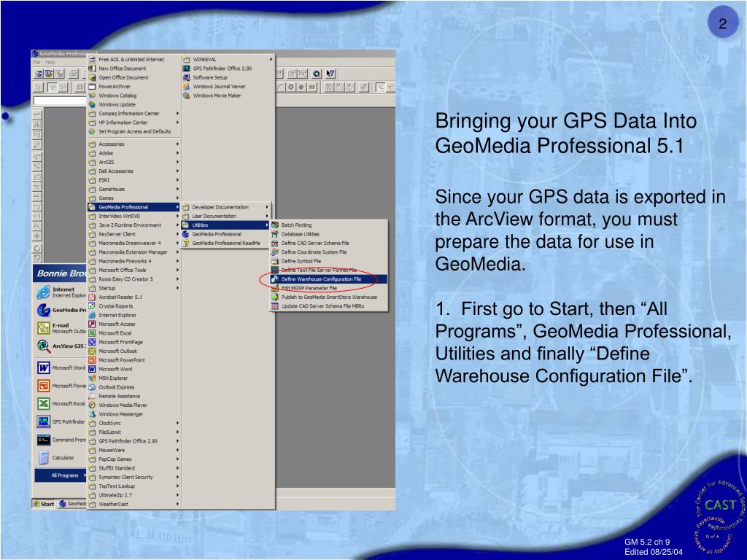Open WINKEVAL folder

pyautogui.click(x=228, y=59)
